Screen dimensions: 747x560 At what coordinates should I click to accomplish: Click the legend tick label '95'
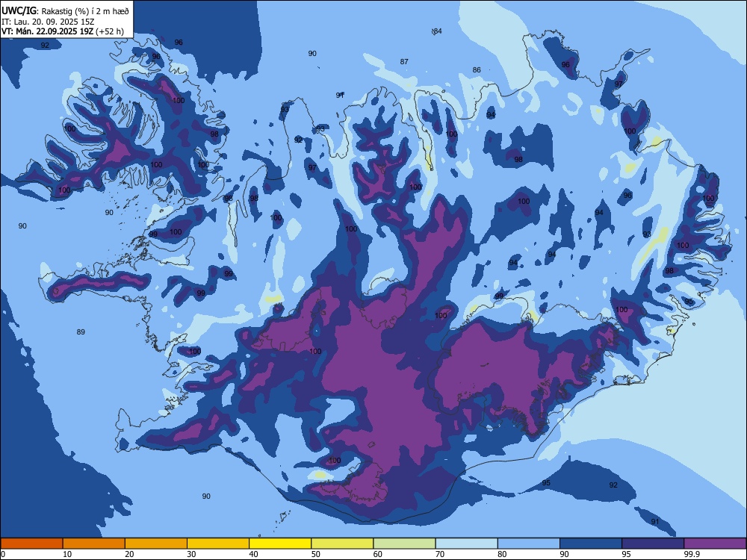coord(627,554)
